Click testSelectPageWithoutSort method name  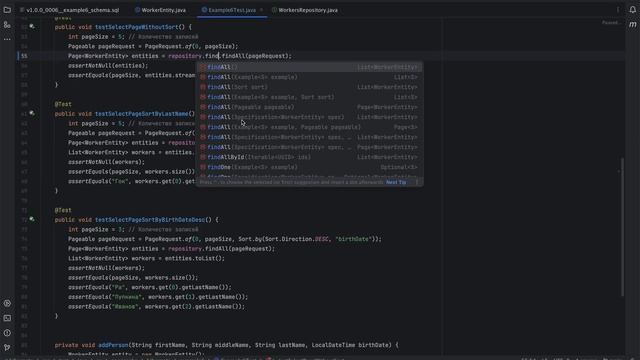tap(137, 27)
